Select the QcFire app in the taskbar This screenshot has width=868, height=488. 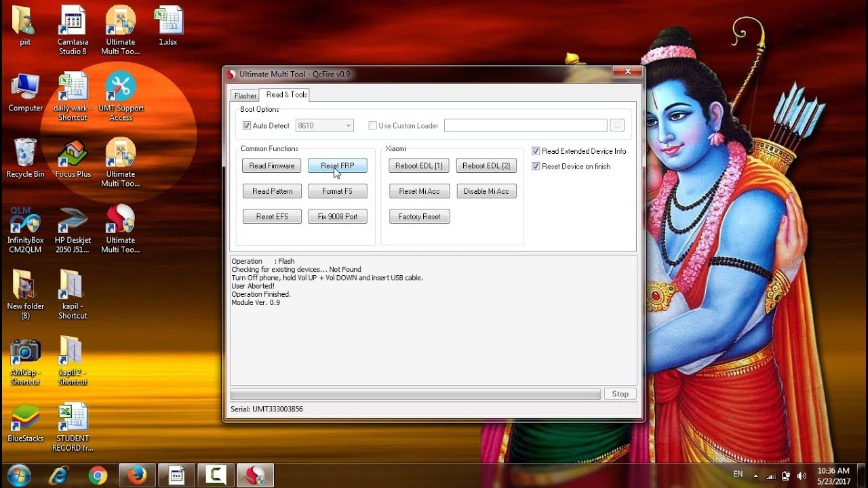[x=255, y=475]
